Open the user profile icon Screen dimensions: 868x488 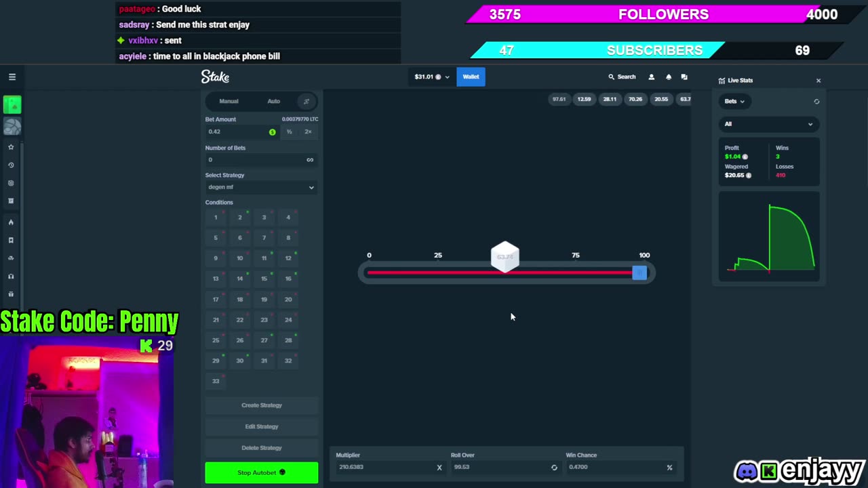click(652, 77)
